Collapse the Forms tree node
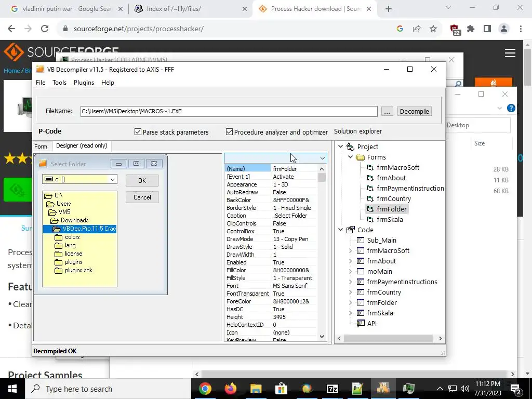Viewport: 532px width, 399px height. pyautogui.click(x=351, y=157)
